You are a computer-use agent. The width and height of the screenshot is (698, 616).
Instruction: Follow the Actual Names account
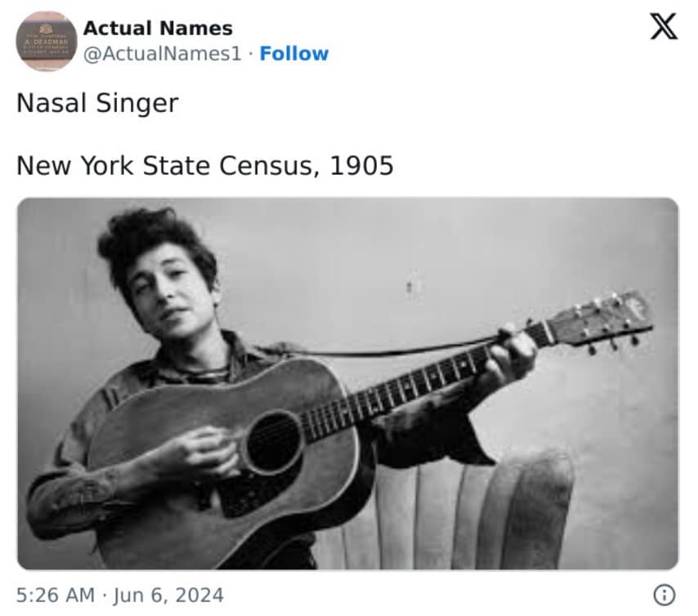(x=293, y=54)
